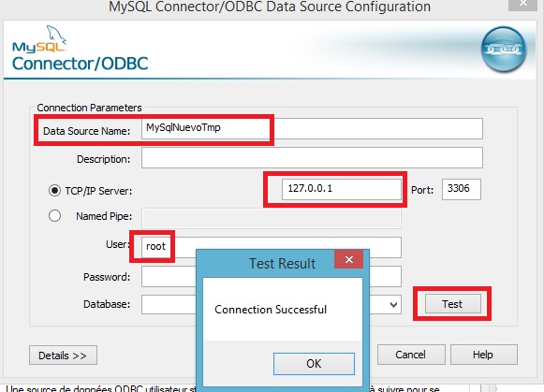Select the TCP/IP Server radio button
The width and height of the screenshot is (544, 392).
point(54,190)
